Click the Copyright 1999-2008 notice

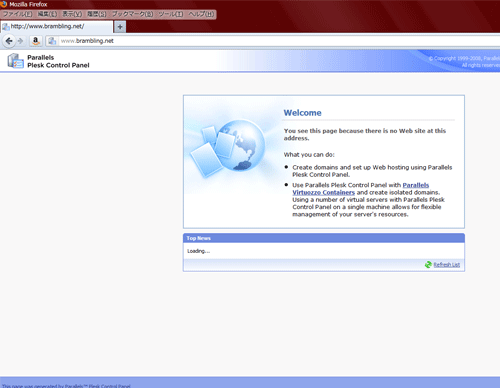[x=464, y=62]
